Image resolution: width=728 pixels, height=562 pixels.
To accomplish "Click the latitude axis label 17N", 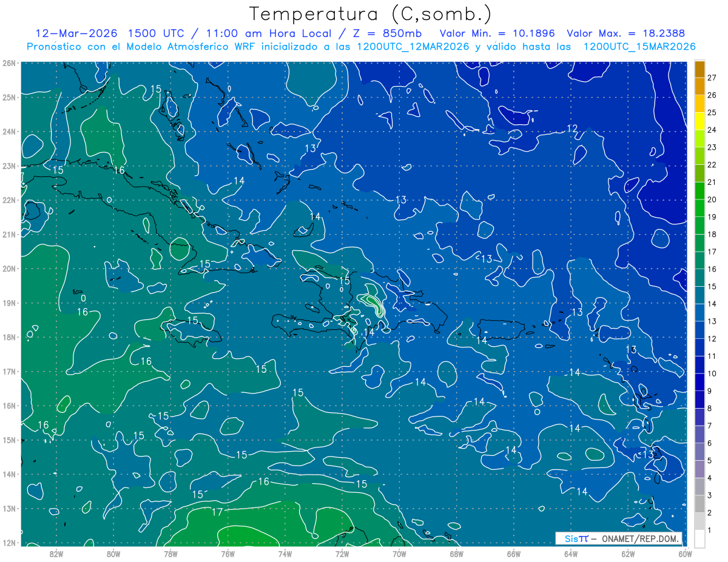I will 8,371.
